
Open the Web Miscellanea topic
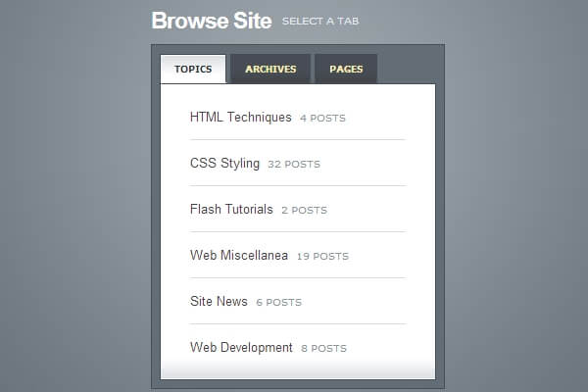point(239,256)
